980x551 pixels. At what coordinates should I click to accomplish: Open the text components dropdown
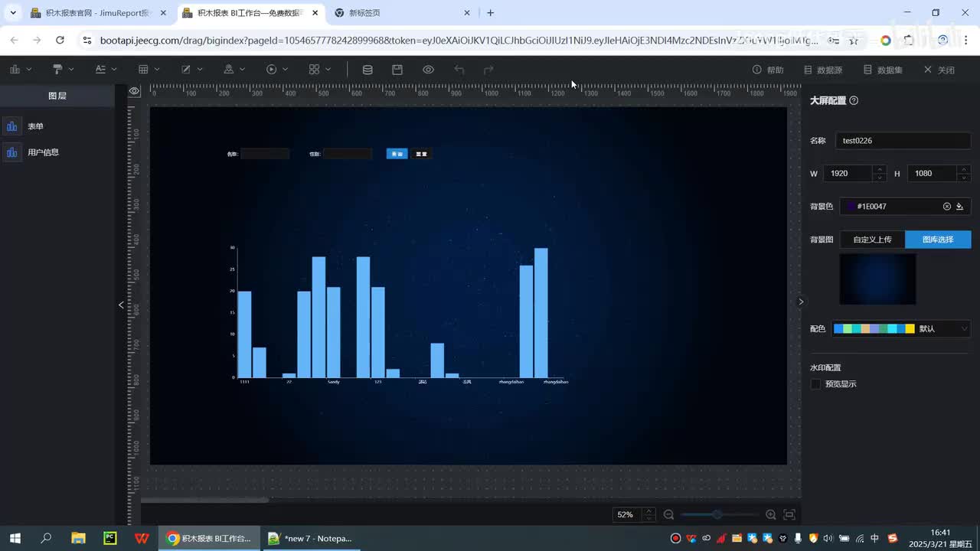(x=106, y=70)
